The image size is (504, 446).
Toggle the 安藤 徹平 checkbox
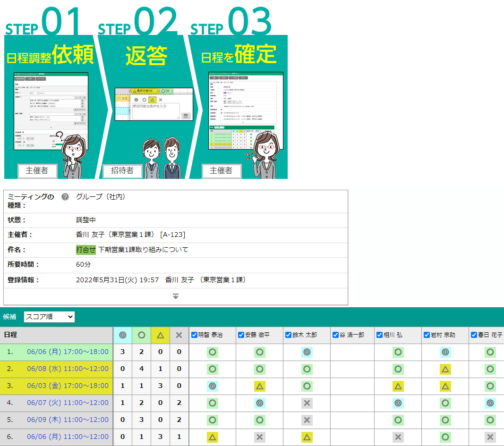[x=241, y=335]
